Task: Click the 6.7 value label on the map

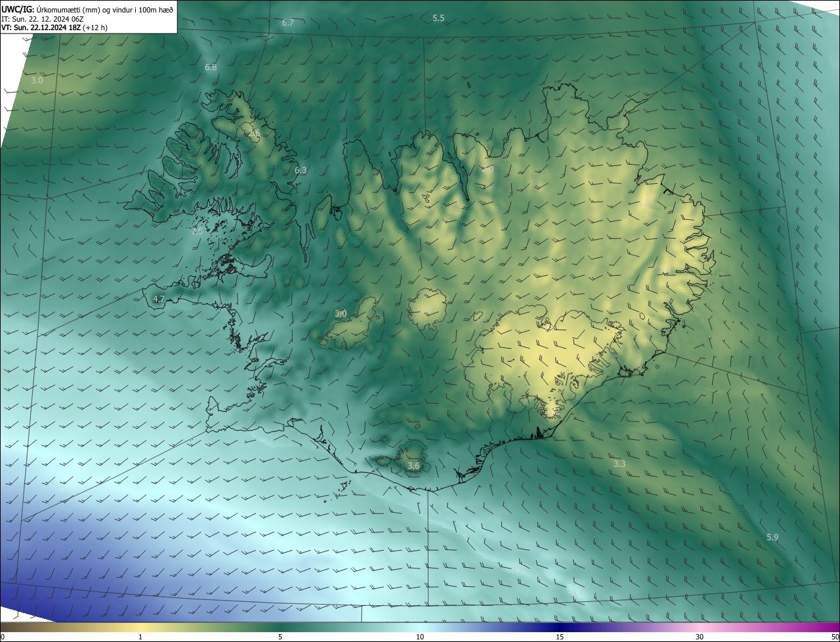Action: coord(287,23)
